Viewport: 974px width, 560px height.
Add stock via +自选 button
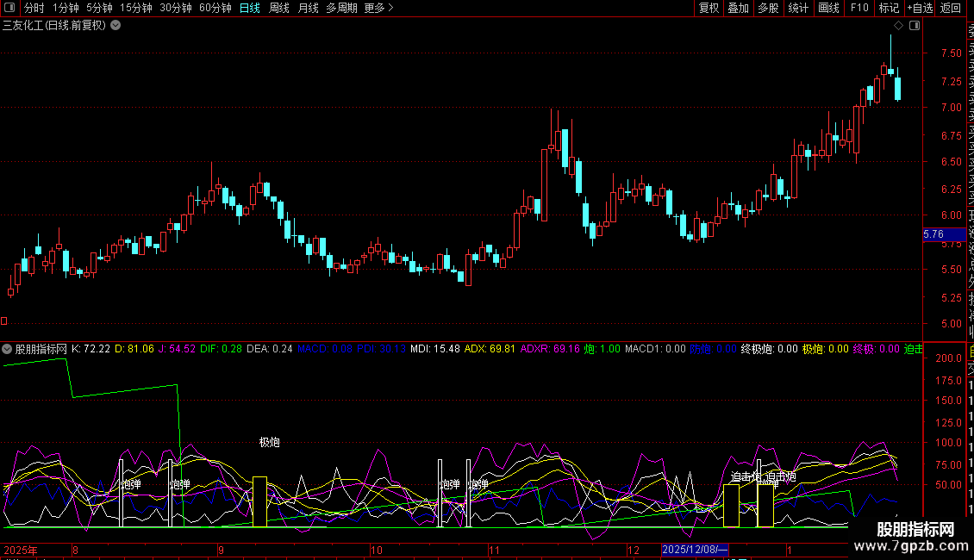tap(919, 8)
